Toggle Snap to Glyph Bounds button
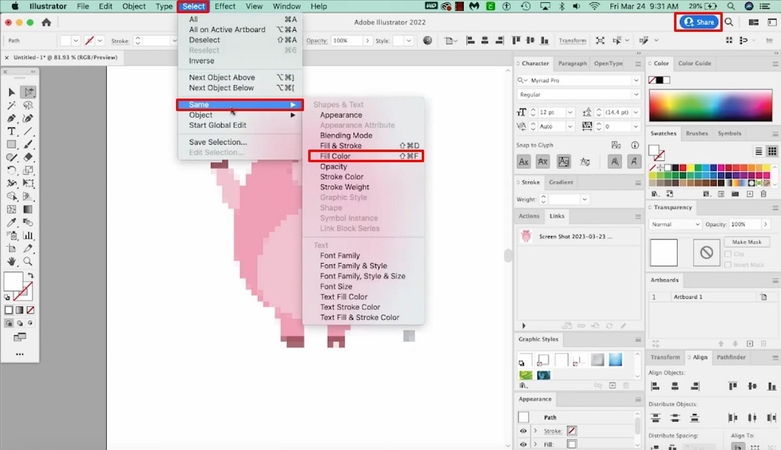The image size is (781, 450). [564, 161]
